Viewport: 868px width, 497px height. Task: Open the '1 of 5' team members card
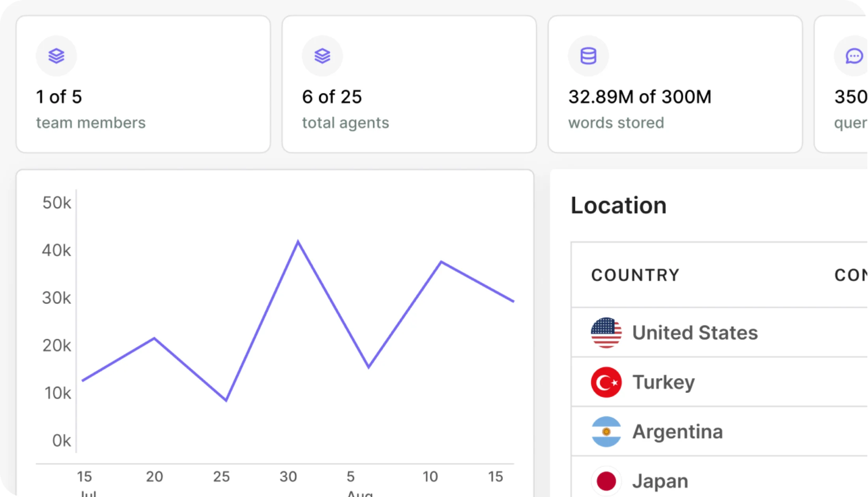pyautogui.click(x=143, y=84)
